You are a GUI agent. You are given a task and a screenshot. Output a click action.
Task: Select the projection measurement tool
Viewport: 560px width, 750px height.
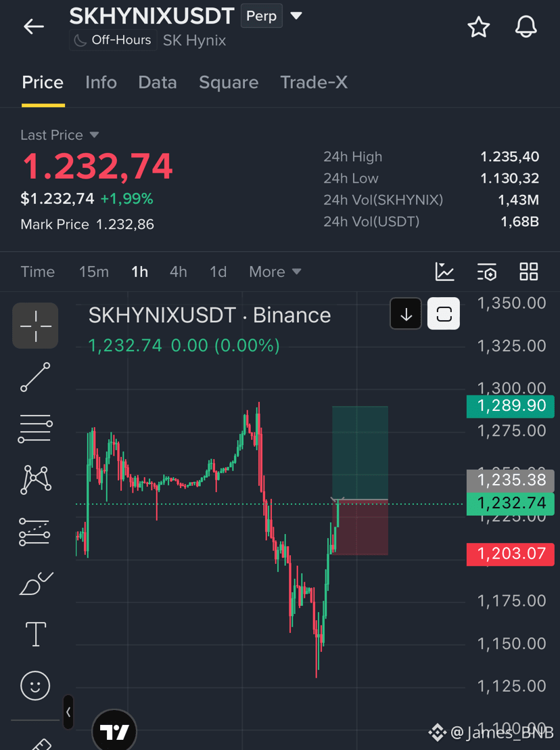coord(34,532)
